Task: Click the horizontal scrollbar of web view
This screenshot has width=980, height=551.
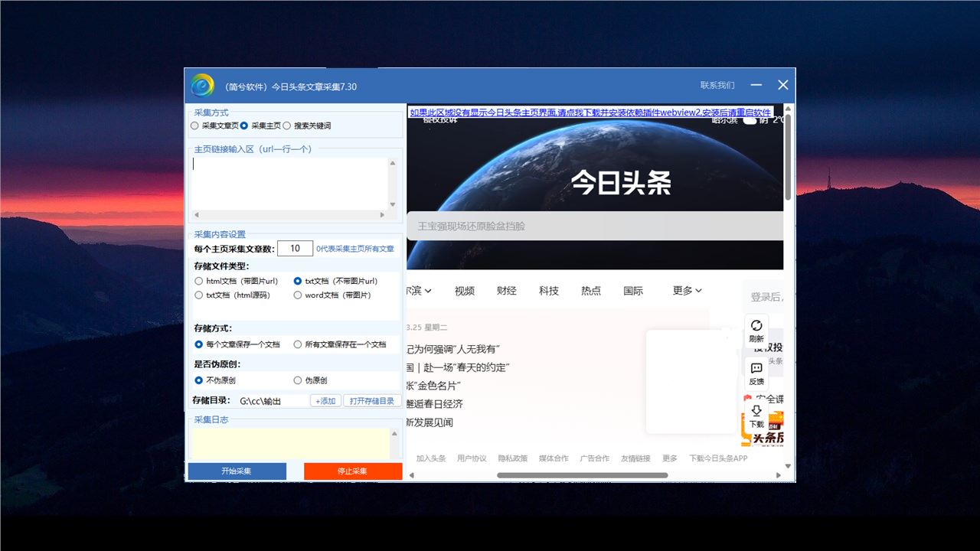Action: click(582, 475)
